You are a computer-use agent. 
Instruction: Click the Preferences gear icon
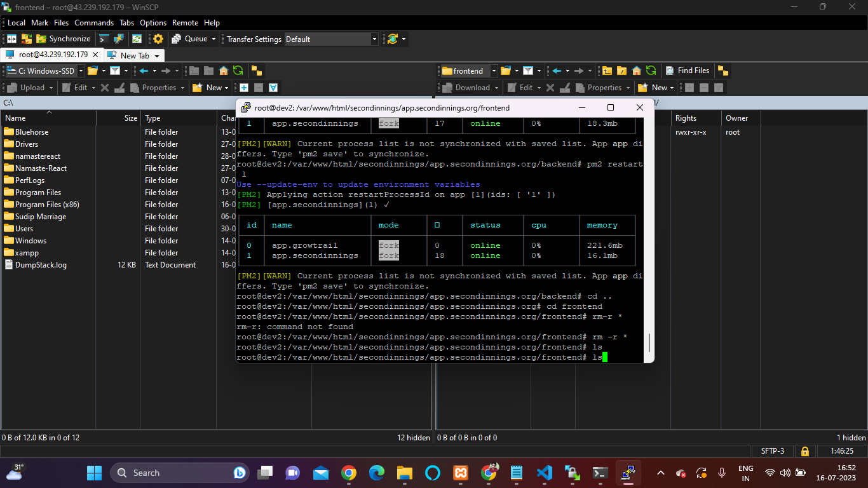(158, 39)
